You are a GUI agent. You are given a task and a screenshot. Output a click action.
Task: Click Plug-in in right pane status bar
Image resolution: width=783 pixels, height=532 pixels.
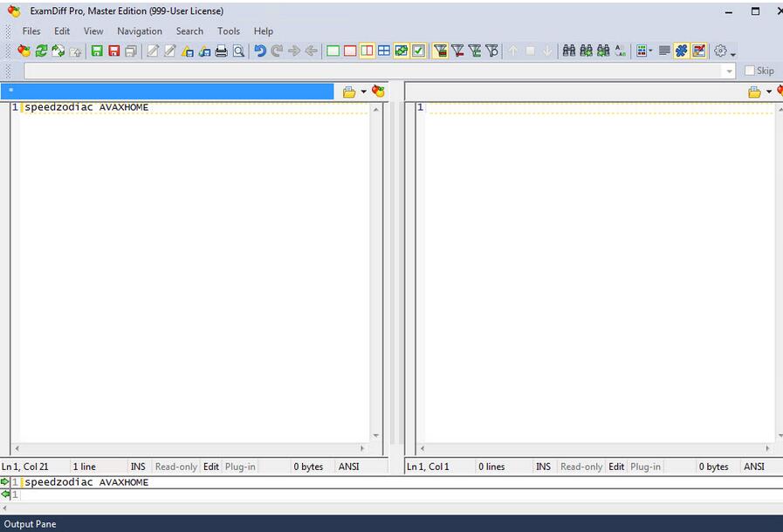click(x=645, y=467)
